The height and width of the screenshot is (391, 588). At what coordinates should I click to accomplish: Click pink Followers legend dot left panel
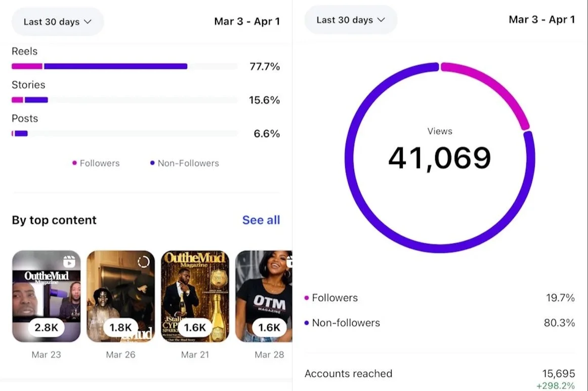coord(75,163)
